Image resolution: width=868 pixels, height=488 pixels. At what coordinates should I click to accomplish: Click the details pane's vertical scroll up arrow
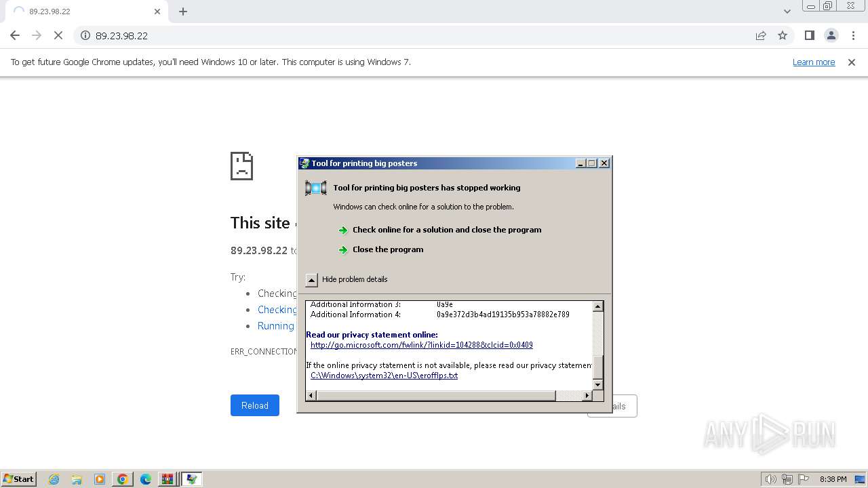pos(597,306)
